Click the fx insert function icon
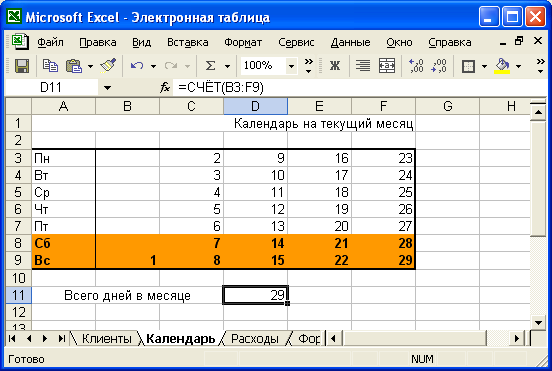Screen dimensions: 552x371 point(165,87)
